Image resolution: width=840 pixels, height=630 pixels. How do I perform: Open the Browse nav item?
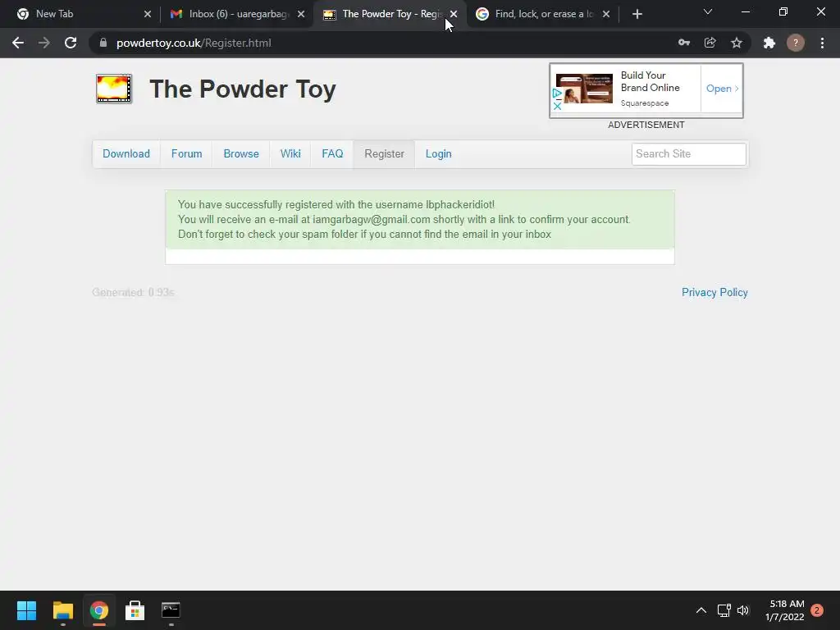[241, 153]
